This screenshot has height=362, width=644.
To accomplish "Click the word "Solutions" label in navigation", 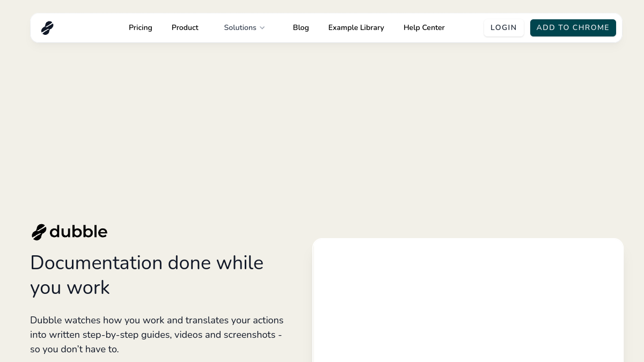I will pyautogui.click(x=240, y=28).
